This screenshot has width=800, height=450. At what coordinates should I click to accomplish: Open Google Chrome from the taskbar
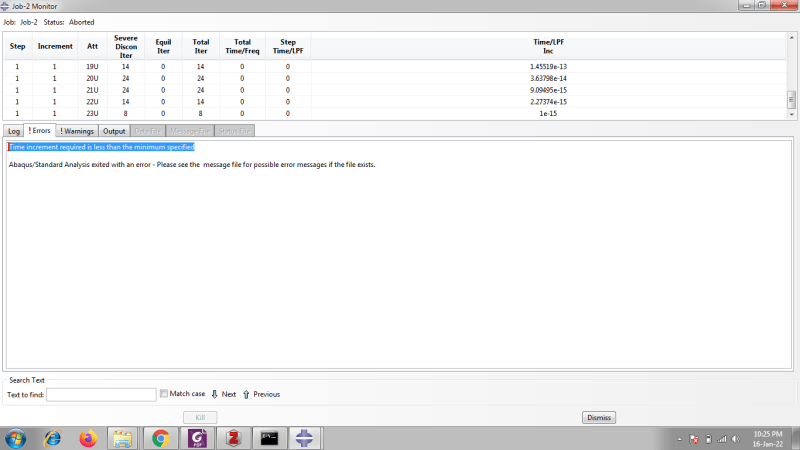click(x=161, y=438)
